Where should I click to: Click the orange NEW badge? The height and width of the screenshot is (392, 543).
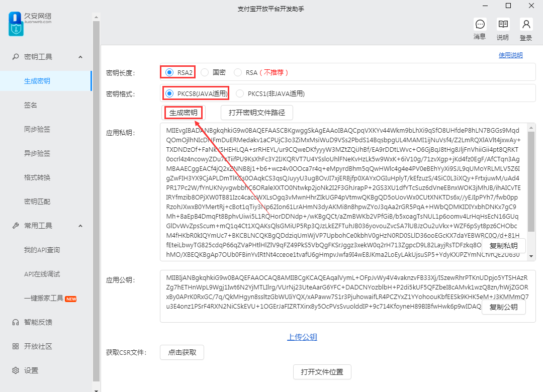pyautogui.click(x=71, y=299)
